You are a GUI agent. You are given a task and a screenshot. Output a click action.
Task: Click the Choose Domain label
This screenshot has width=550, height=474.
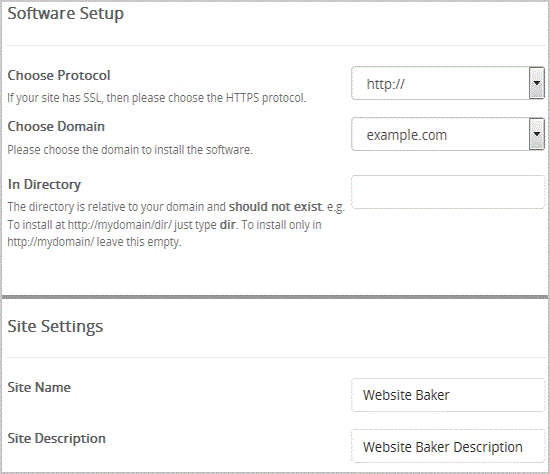tap(56, 126)
